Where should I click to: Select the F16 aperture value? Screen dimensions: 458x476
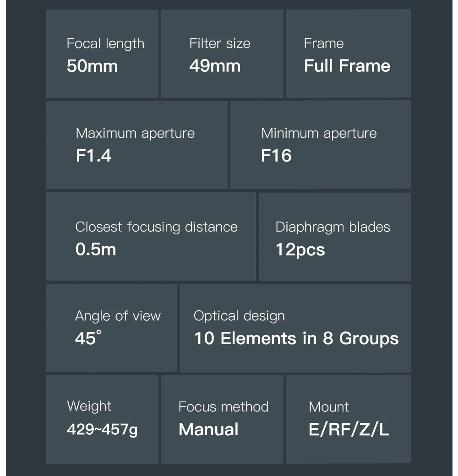coord(276,156)
